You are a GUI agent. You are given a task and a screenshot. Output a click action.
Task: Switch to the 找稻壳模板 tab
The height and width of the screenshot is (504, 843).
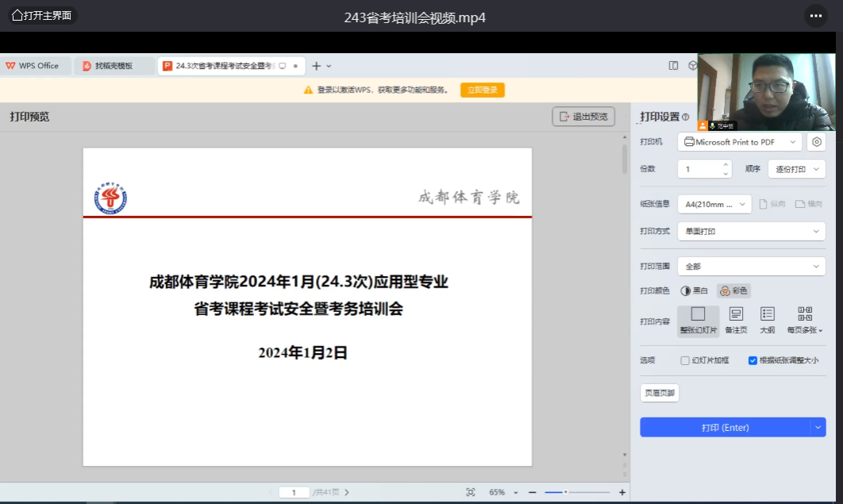coord(114,66)
